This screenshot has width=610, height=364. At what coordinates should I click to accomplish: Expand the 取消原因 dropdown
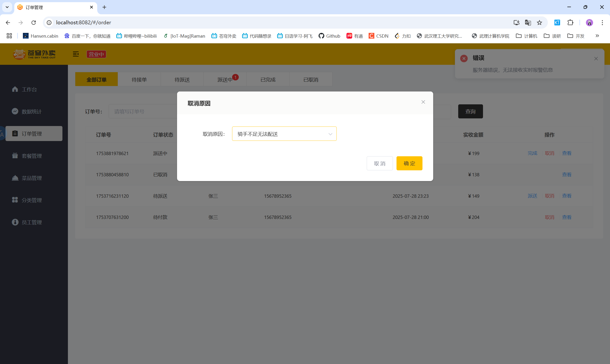tap(284, 134)
